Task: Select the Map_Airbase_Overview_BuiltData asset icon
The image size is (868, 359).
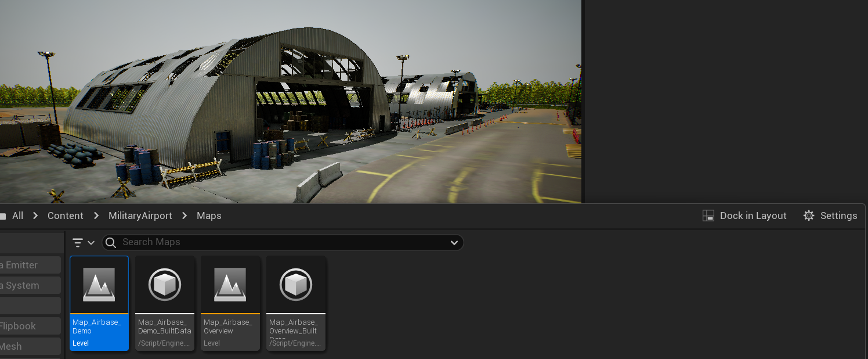Action: click(x=296, y=285)
